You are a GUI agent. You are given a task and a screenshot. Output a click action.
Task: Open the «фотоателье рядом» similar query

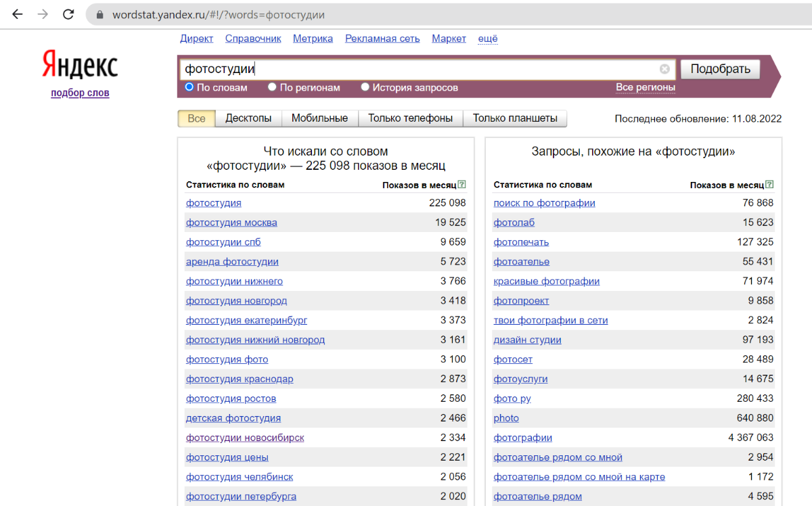(538, 497)
